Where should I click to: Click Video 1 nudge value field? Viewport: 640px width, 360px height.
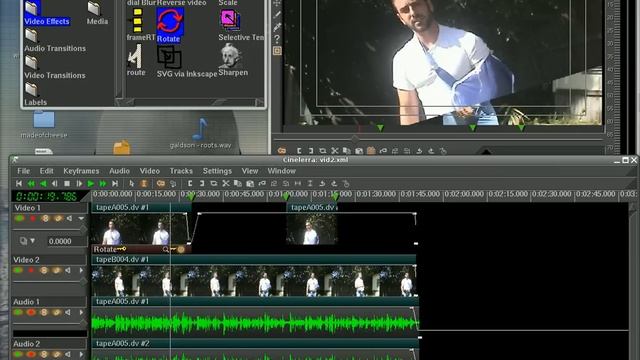(x=67, y=241)
